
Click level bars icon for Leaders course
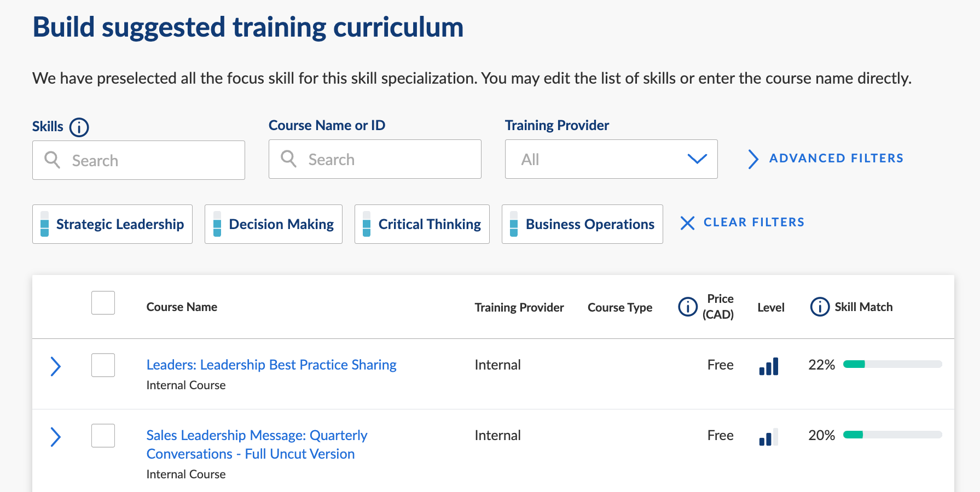pyautogui.click(x=768, y=366)
